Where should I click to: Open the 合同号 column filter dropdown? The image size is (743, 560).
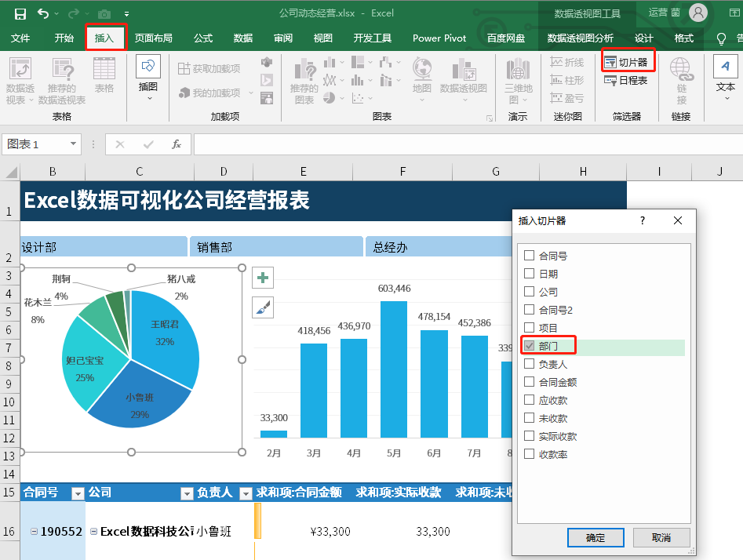point(77,493)
